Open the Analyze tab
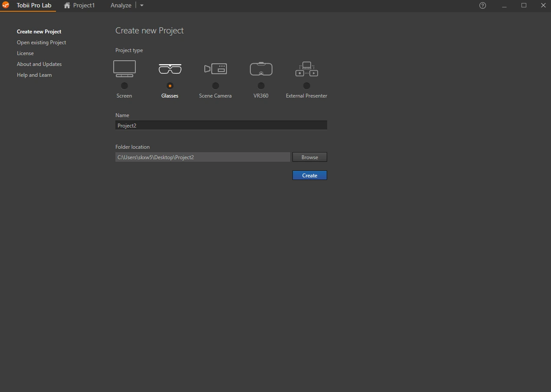This screenshot has width=551, height=392. pos(121,5)
